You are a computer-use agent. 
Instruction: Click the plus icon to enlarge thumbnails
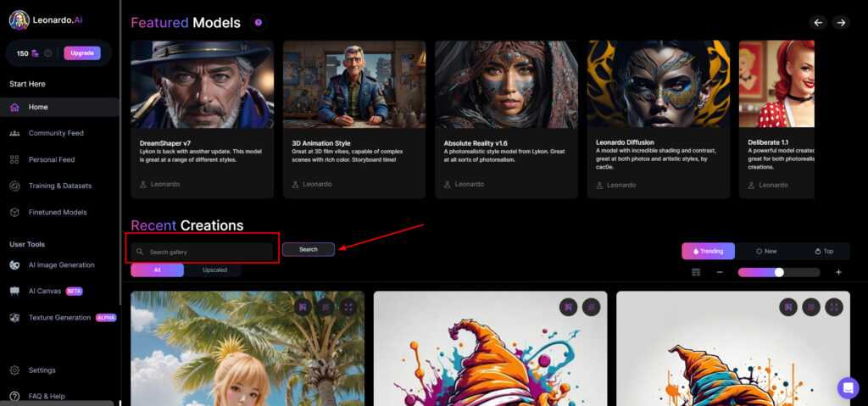click(838, 272)
